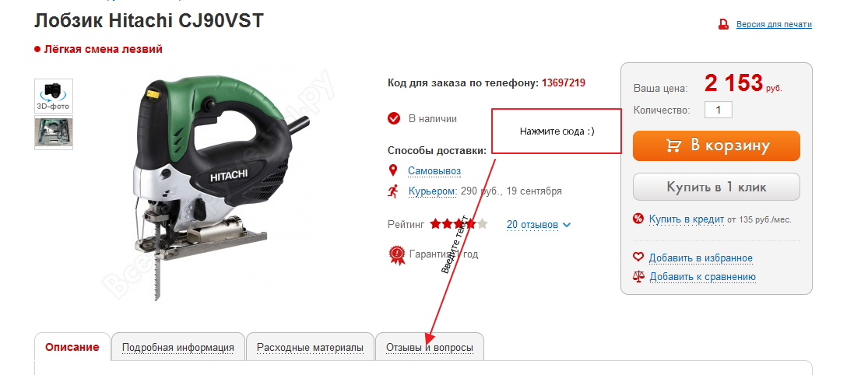Image resolution: width=868 pixels, height=375 pixels.
Task: Add the jigsaw with В корзину button
Action: [716, 145]
